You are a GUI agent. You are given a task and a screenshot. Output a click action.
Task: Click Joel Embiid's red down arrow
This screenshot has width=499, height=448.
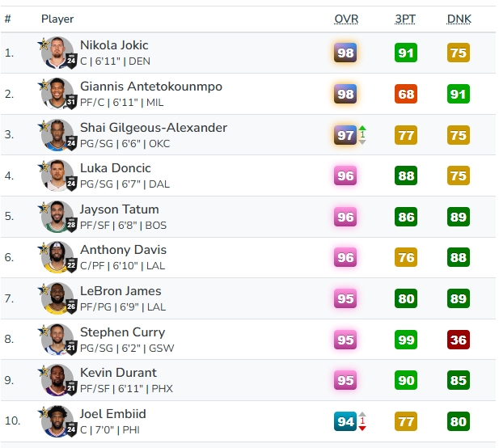(362, 426)
